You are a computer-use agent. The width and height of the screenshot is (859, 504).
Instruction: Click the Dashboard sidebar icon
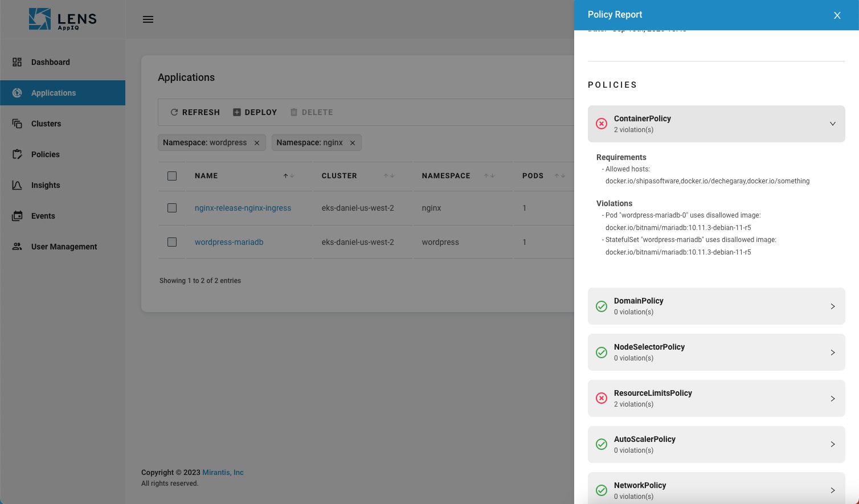point(17,62)
